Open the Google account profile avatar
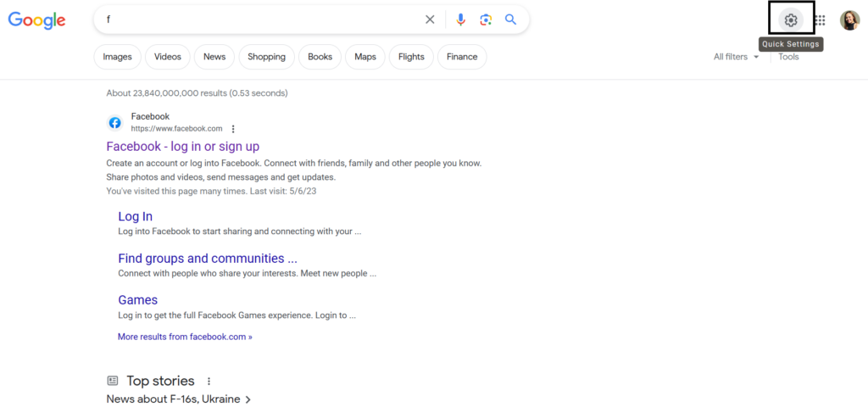Screen dimensions: 868x413 click(849, 20)
